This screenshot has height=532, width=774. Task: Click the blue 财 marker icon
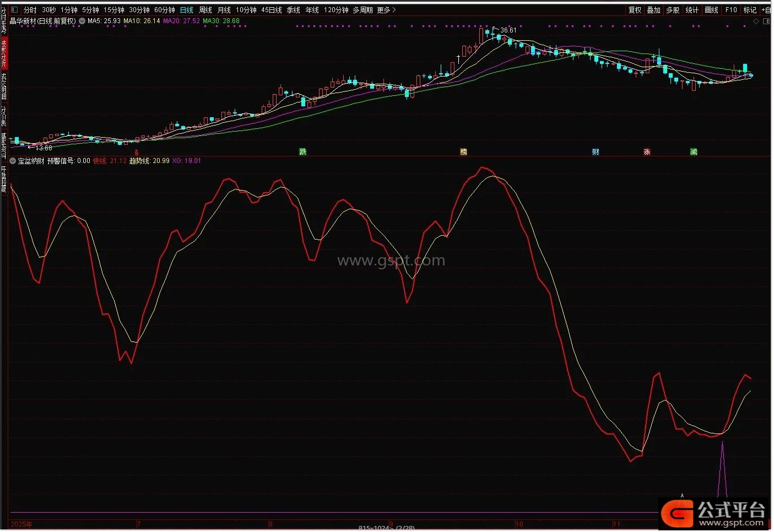596,152
